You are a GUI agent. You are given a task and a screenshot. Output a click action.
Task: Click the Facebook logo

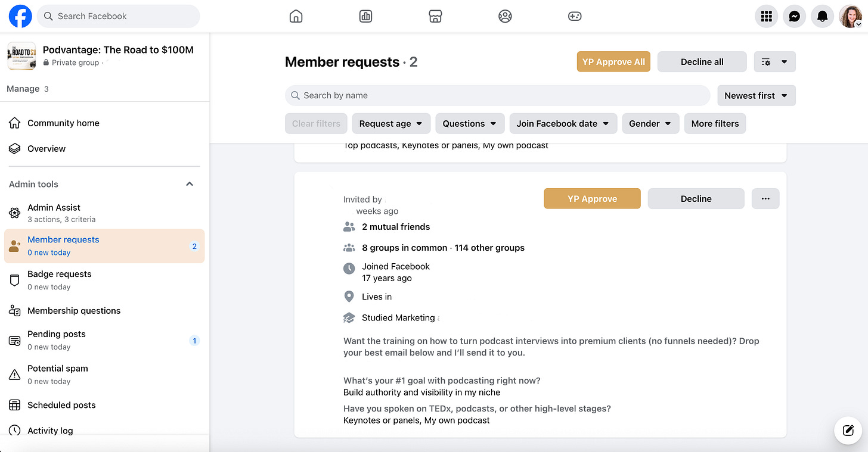coord(20,16)
